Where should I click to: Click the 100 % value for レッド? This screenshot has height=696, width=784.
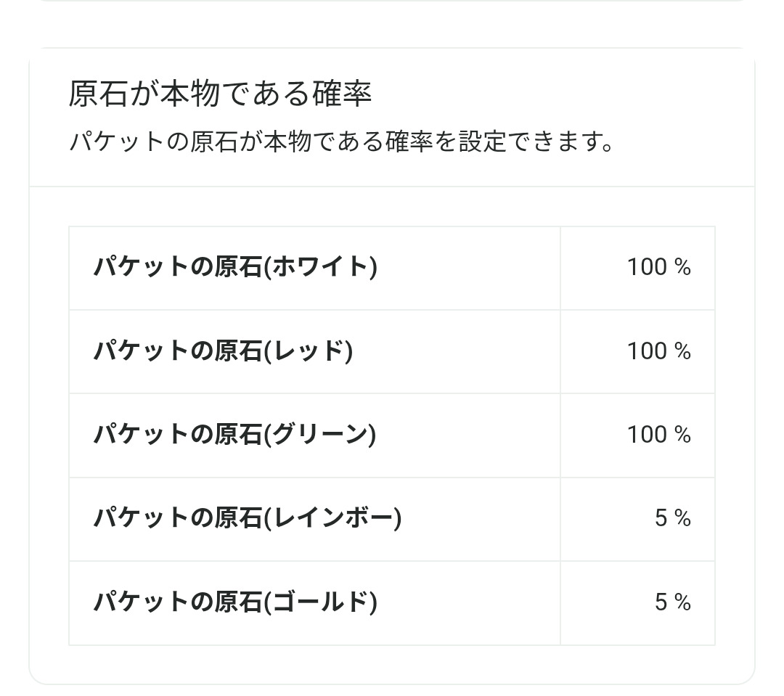coord(658,351)
